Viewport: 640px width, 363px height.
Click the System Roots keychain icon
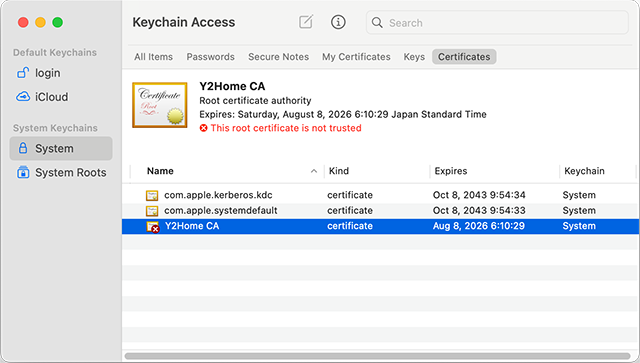(23, 172)
